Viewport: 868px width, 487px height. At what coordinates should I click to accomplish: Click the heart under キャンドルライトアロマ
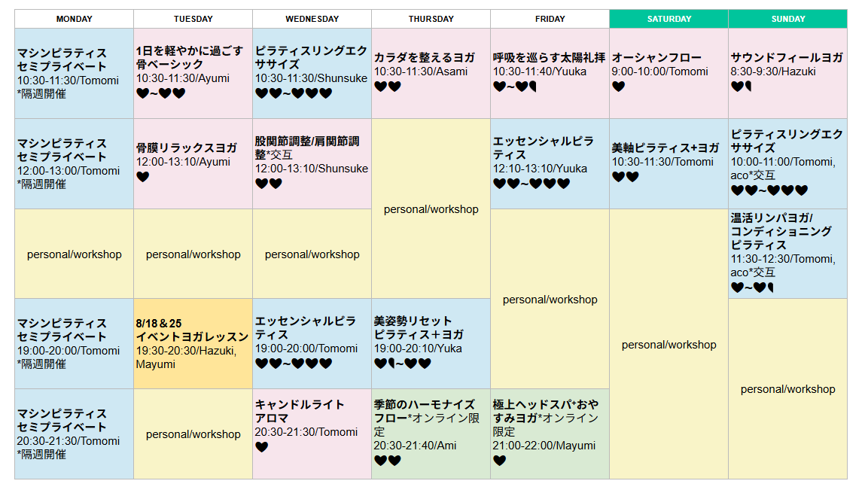click(261, 447)
